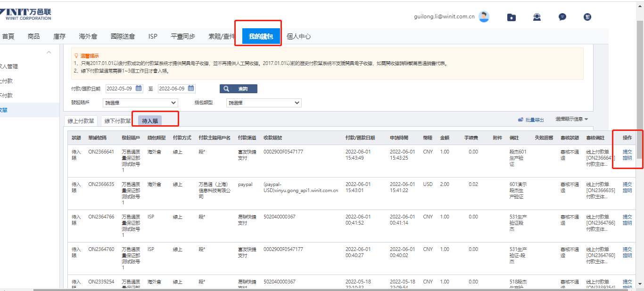Click 提交證明 for order ON2364760
Screen dimensions: 644x291
click(627, 252)
